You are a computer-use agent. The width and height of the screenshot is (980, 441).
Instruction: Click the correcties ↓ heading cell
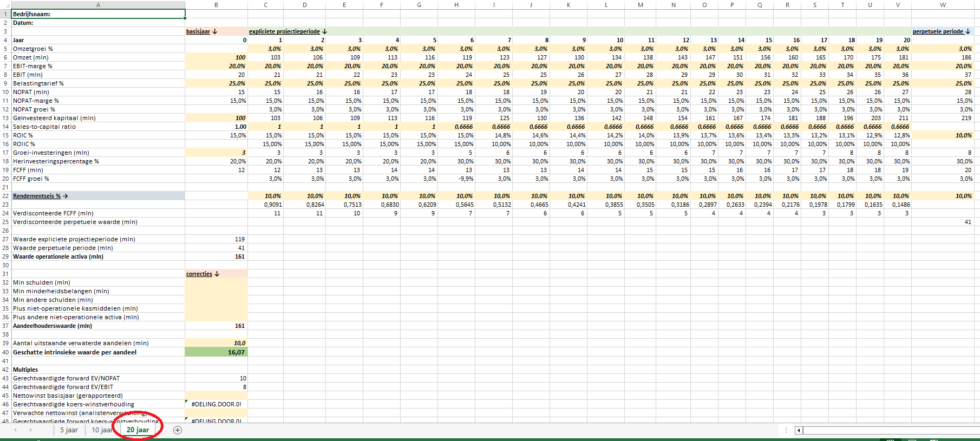click(216, 274)
